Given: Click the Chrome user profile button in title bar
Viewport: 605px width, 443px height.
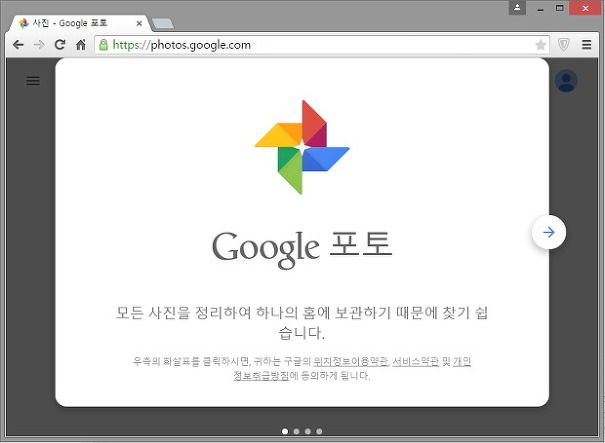Looking at the screenshot, I should click(517, 7).
